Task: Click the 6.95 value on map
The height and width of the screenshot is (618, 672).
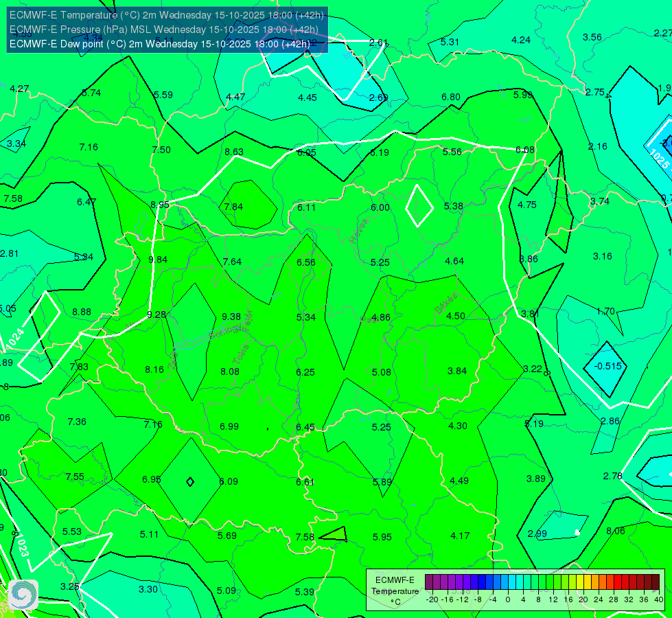Action: pyautogui.click(x=152, y=479)
